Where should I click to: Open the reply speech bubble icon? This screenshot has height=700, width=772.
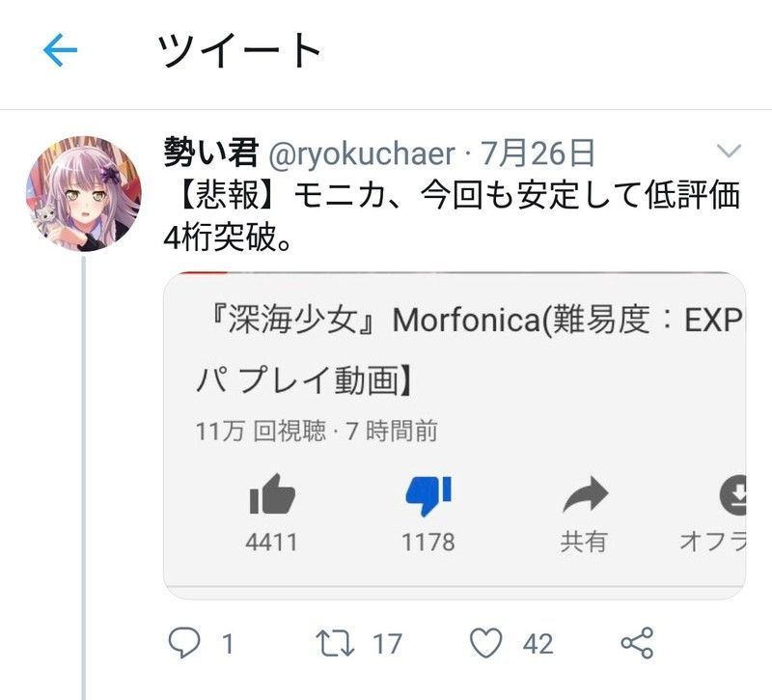(x=184, y=643)
